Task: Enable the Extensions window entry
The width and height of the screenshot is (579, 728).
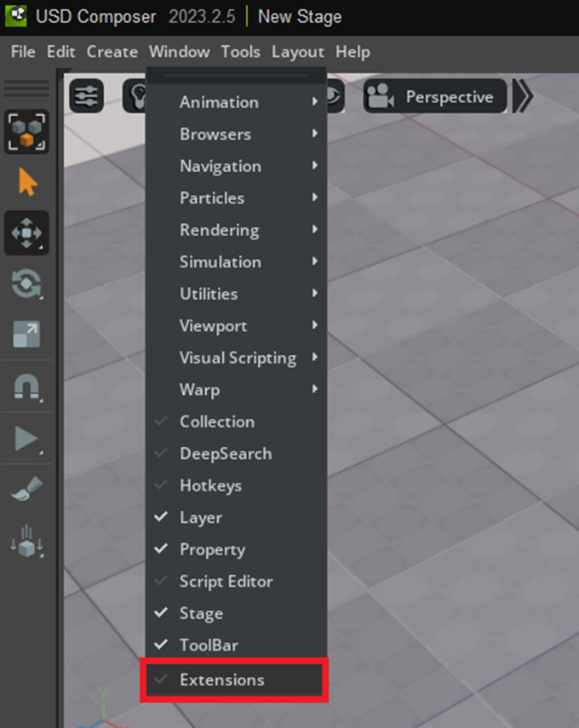Action: click(x=221, y=679)
